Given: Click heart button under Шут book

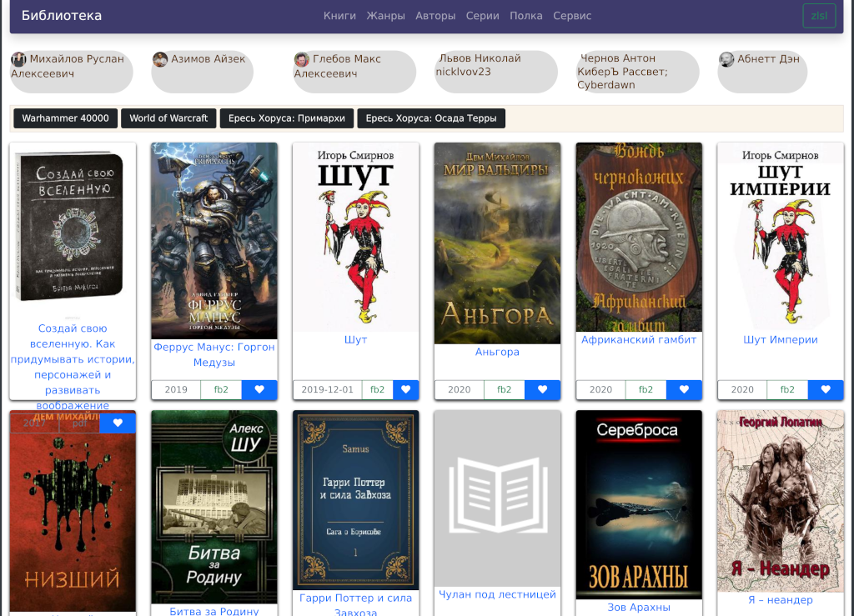Looking at the screenshot, I should (x=406, y=389).
